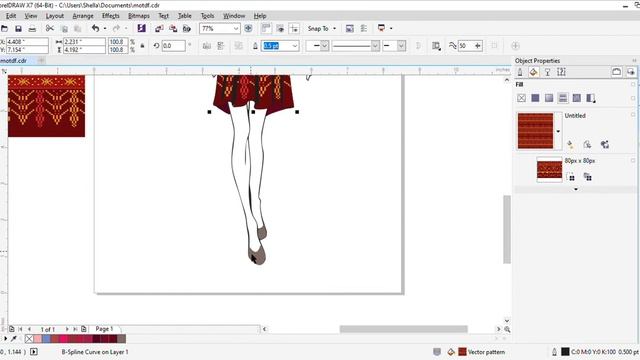Click the save-as-new pattern icon under Untitled
640x360 pixels.
pyautogui.click(x=587, y=144)
